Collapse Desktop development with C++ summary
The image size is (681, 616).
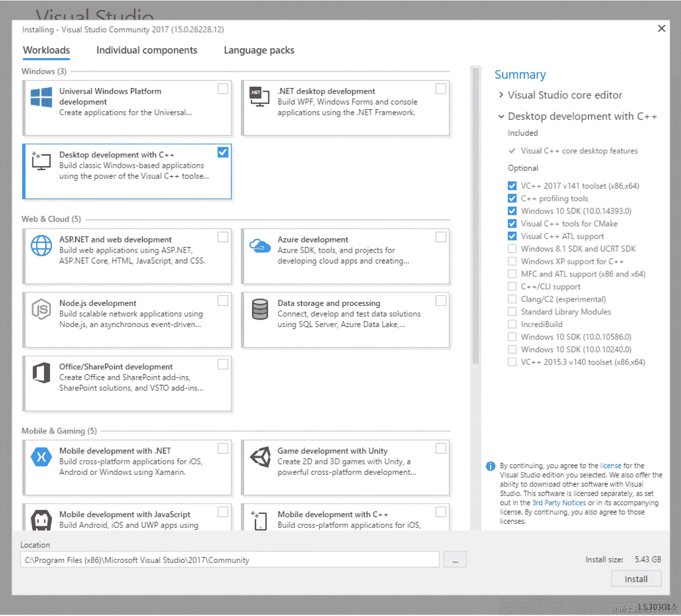click(x=501, y=117)
